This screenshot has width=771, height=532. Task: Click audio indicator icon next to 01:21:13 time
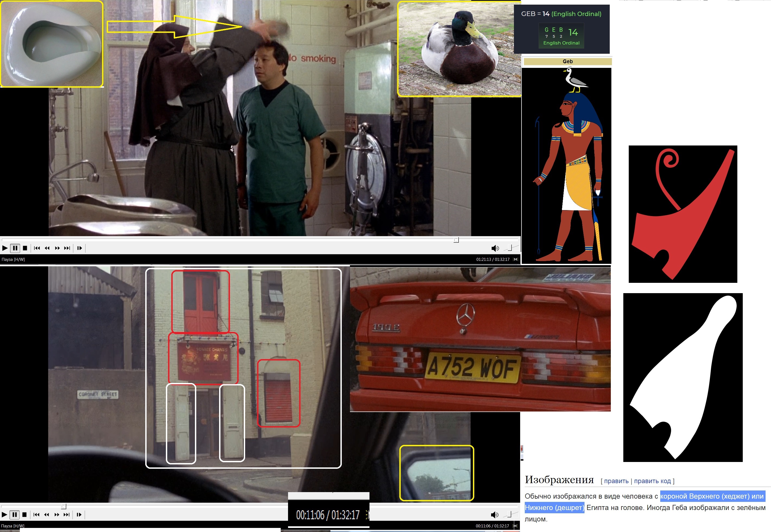pyautogui.click(x=516, y=259)
